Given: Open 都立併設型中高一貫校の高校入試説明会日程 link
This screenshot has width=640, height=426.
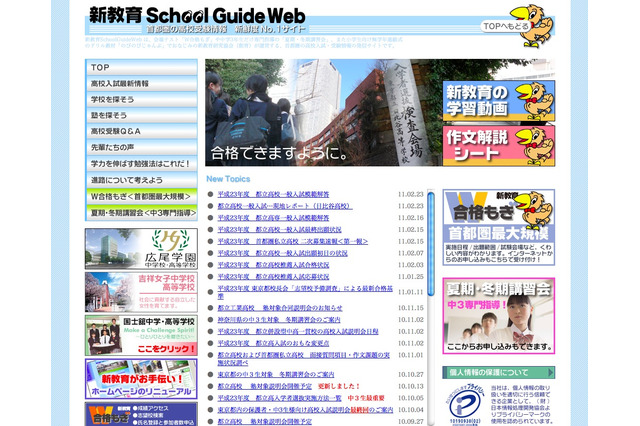Looking at the screenshot, I should pos(298,332).
